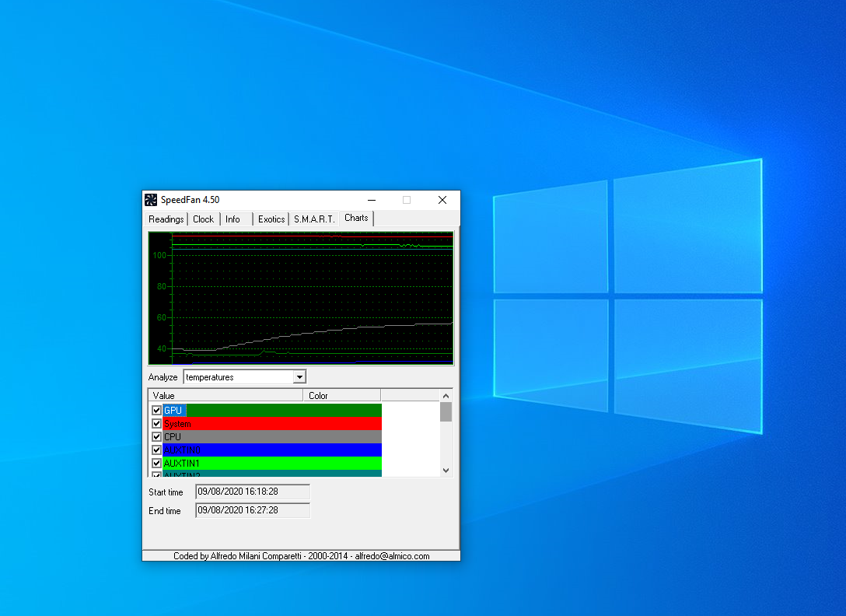
Task: Close the SpeedFan window
Action: click(442, 200)
